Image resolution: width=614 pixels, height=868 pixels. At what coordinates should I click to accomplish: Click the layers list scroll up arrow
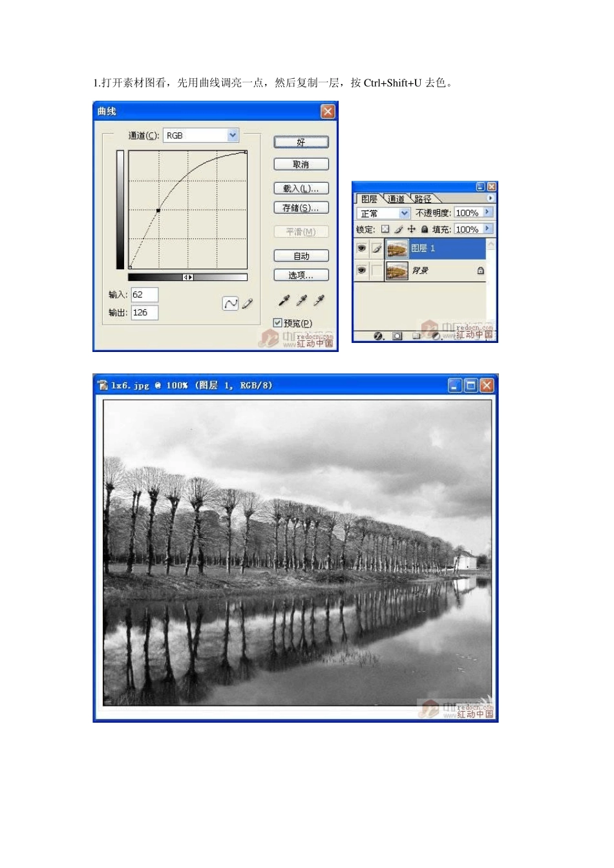click(x=491, y=244)
